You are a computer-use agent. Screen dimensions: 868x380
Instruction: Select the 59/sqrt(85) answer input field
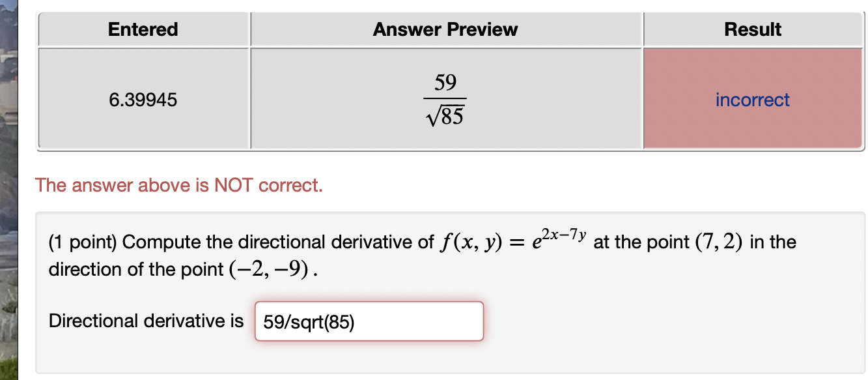[368, 321]
